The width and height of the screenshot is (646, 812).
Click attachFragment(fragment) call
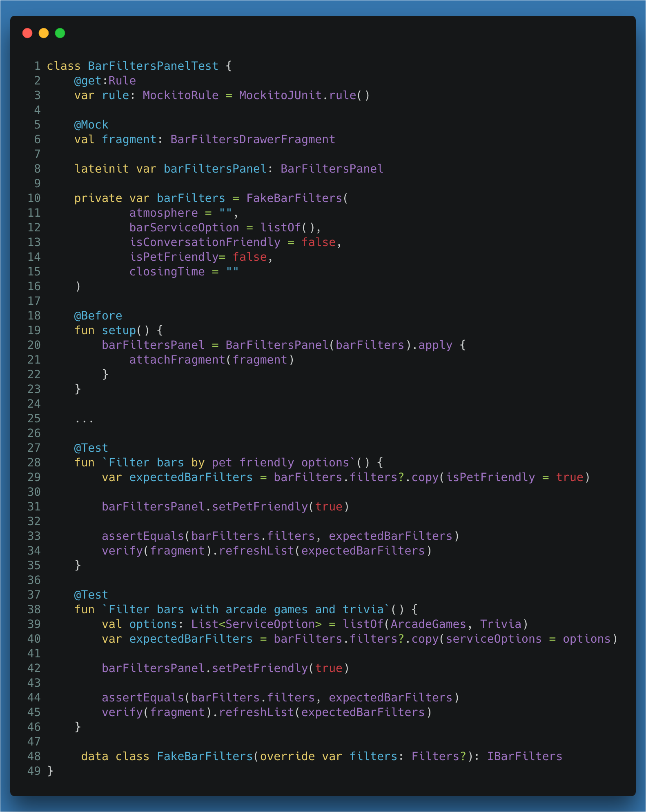coord(212,360)
